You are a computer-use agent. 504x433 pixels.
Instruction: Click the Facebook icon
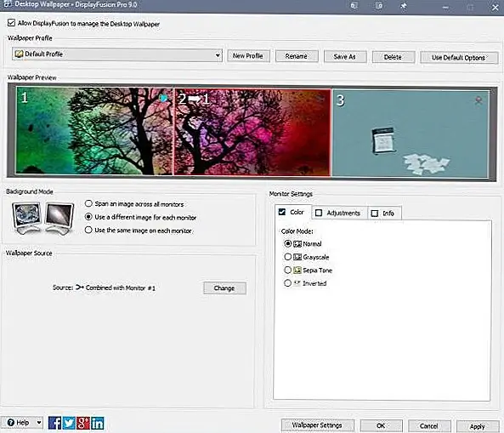coord(54,423)
